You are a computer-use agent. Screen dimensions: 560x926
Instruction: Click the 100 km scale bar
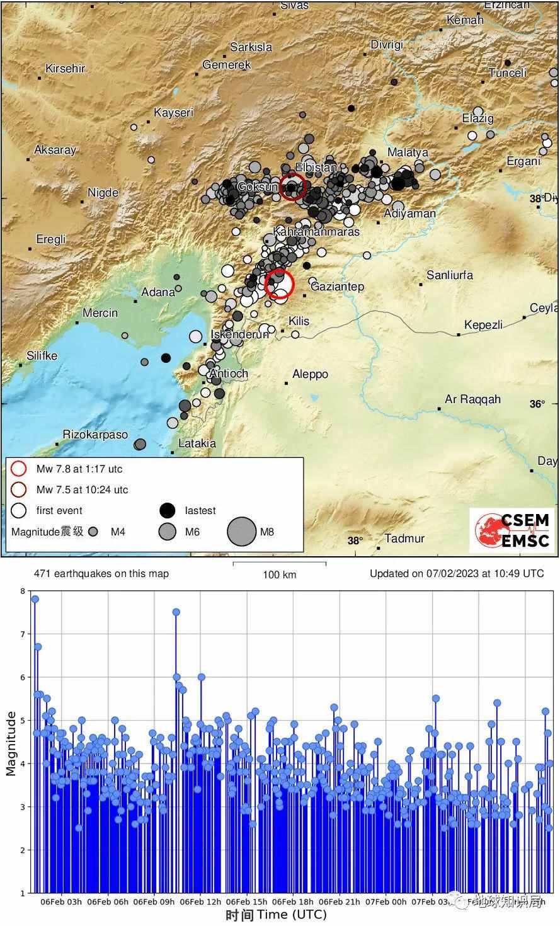280,563
